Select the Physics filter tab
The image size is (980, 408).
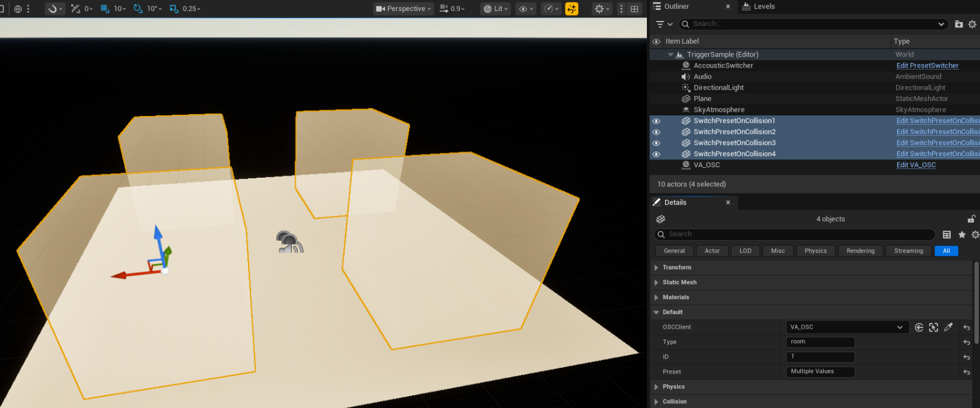click(815, 251)
